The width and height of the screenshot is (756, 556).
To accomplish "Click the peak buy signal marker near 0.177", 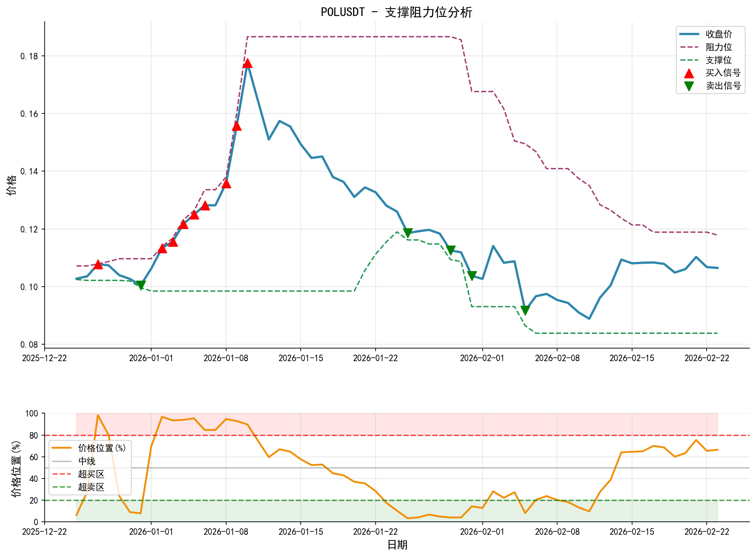I will pyautogui.click(x=247, y=64).
